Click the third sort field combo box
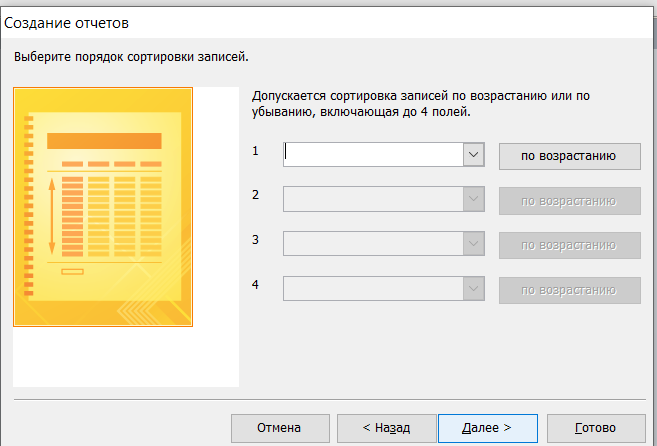Viewport: 657px width, 446px height. (372, 245)
